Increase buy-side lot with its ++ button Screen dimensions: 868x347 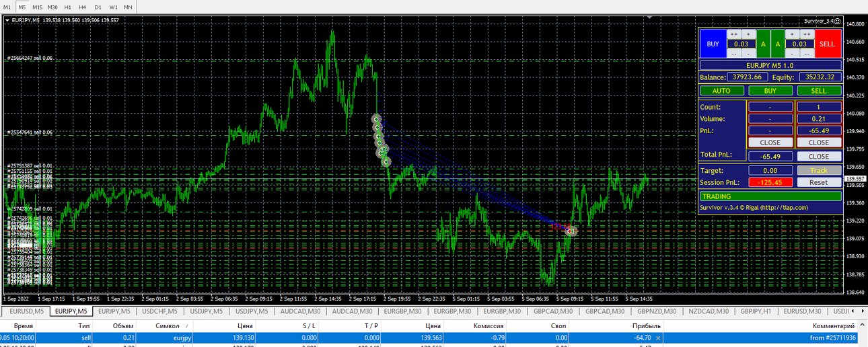[734, 34]
